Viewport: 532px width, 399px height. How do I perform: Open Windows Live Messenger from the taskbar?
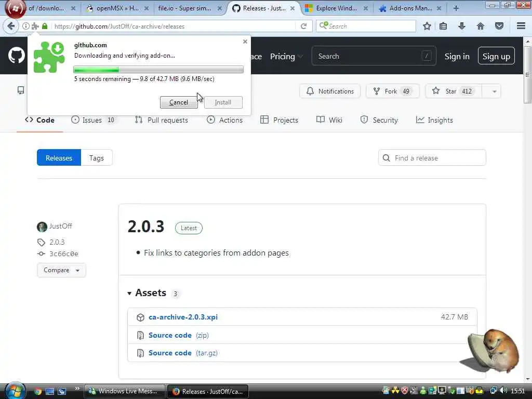coord(124,391)
